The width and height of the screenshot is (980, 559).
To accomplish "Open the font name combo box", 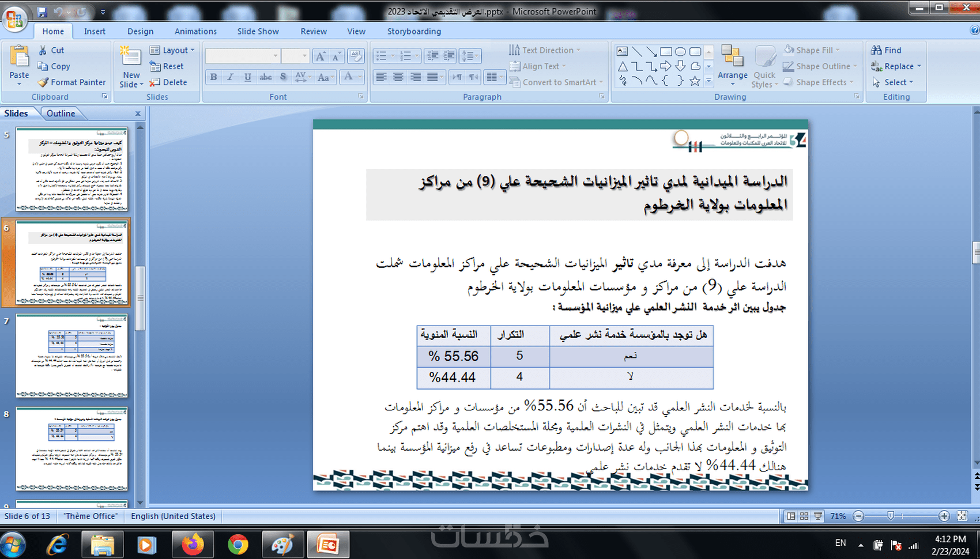I will pos(243,56).
